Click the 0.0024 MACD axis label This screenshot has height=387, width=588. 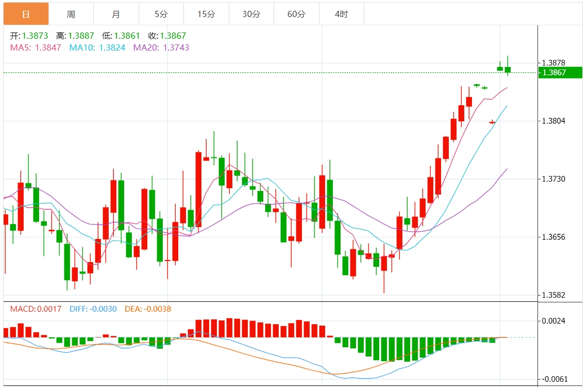click(x=553, y=321)
